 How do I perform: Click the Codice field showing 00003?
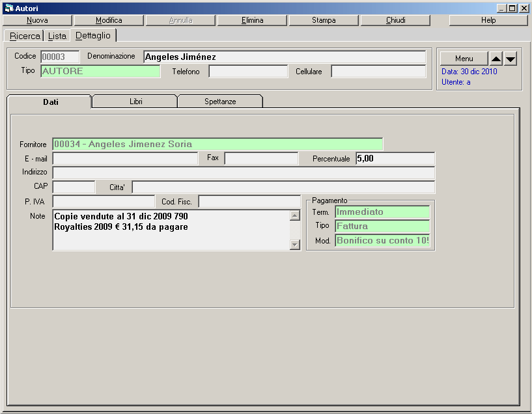point(60,57)
